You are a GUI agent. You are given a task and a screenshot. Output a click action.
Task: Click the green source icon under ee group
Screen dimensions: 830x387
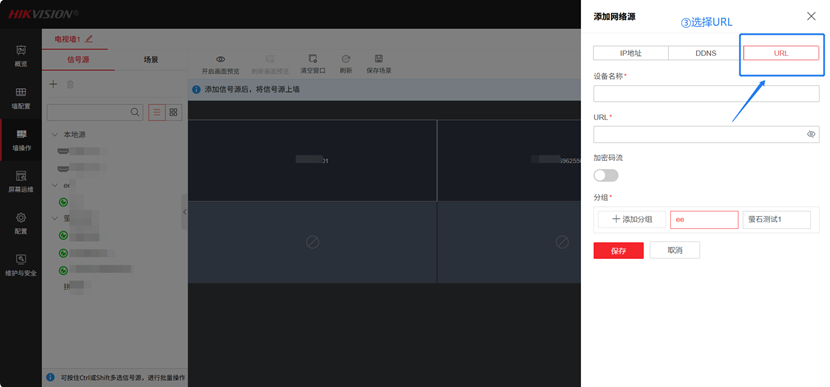tap(63, 202)
